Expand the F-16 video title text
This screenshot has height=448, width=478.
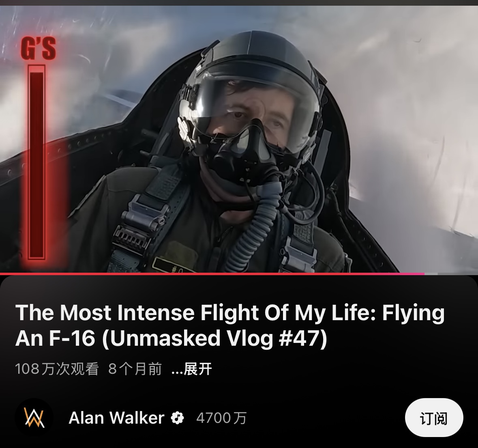tap(230, 325)
